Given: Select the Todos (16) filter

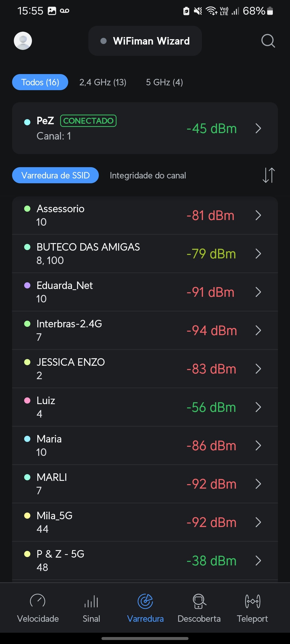Looking at the screenshot, I should (x=40, y=82).
